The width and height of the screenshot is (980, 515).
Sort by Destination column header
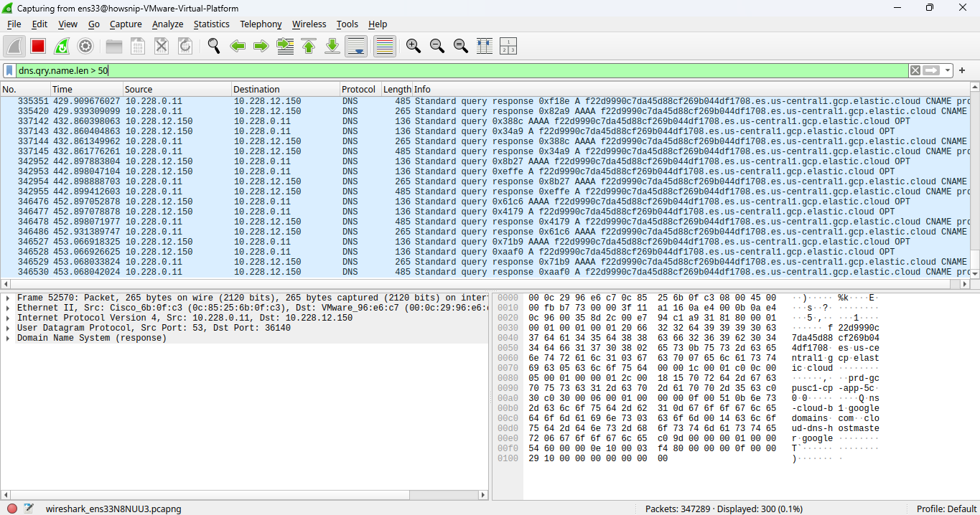(x=286, y=89)
